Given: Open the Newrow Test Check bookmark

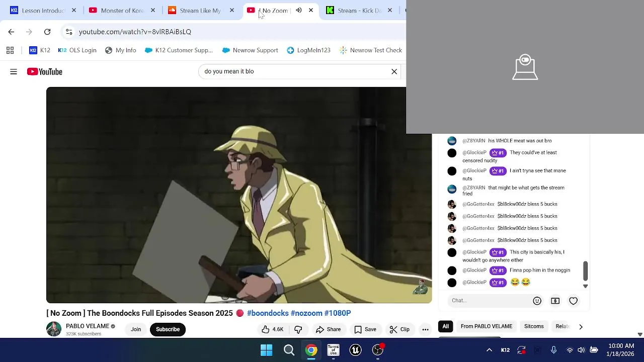Looking at the screenshot, I should click(x=371, y=50).
